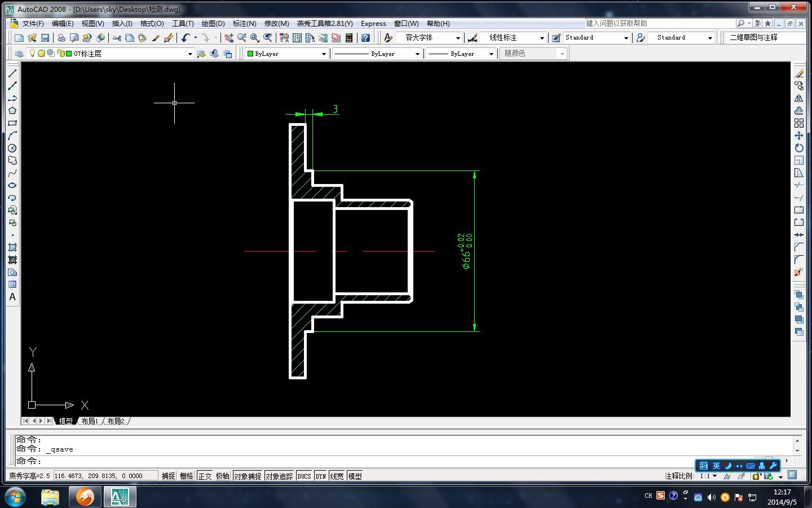The height and width of the screenshot is (508, 812).
Task: Select the Explode tool
Action: click(x=799, y=272)
